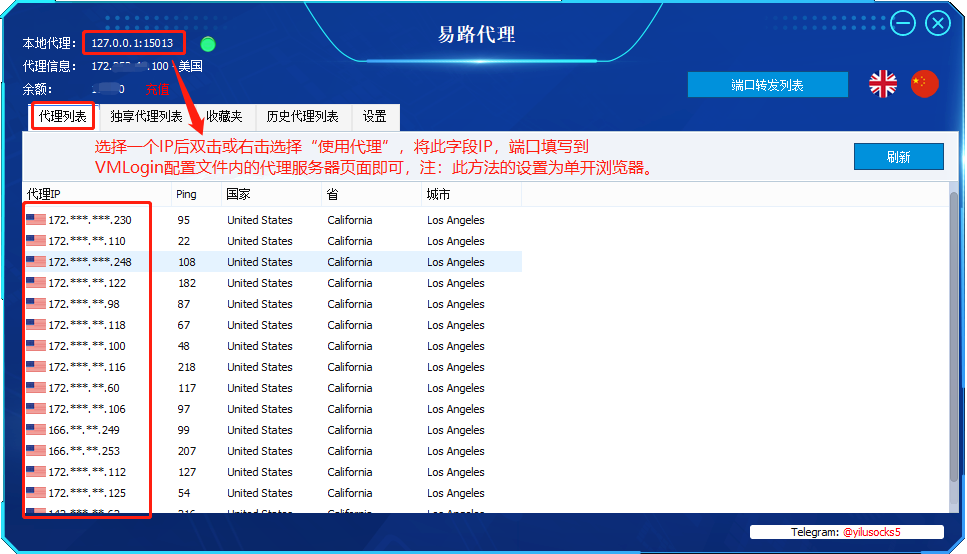Viewport: 967px width, 554px height.
Task: Click the green connection status indicator
Action: point(208,44)
